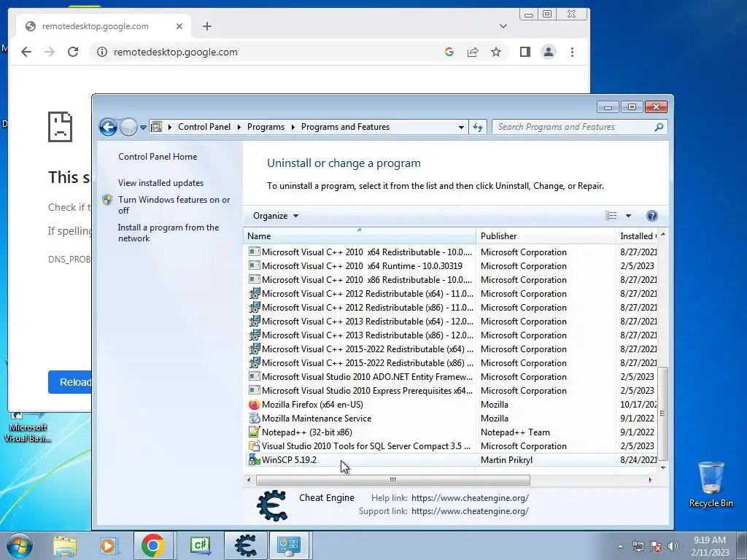The image size is (747, 560).
Task: Click the Cheat Engine logo in details pane
Action: (x=272, y=506)
